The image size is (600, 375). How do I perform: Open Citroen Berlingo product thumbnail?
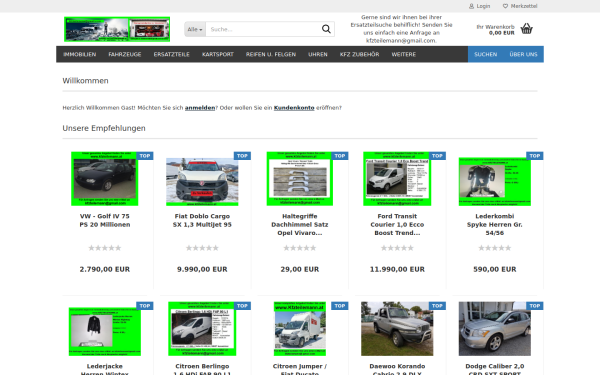click(x=202, y=329)
